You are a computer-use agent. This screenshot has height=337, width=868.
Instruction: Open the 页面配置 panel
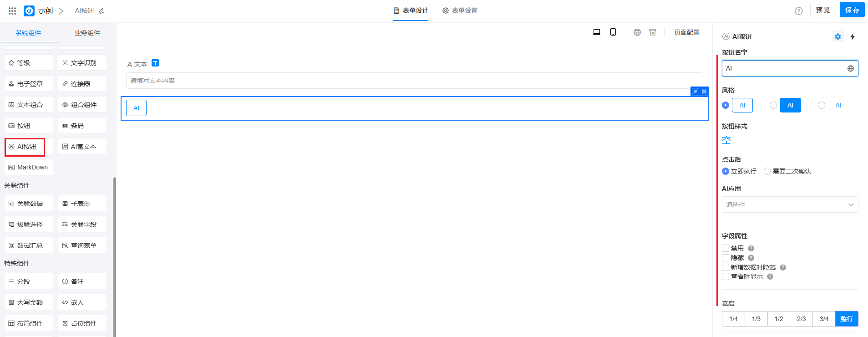pyautogui.click(x=686, y=32)
